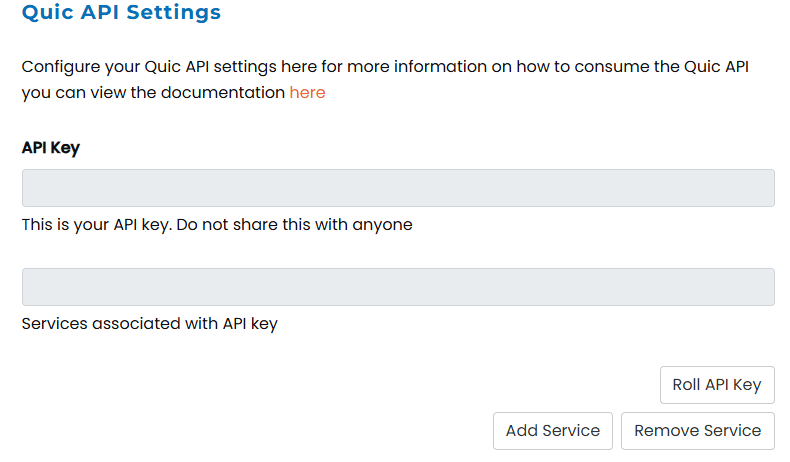Click "Services associated with API key" caption

(150, 324)
